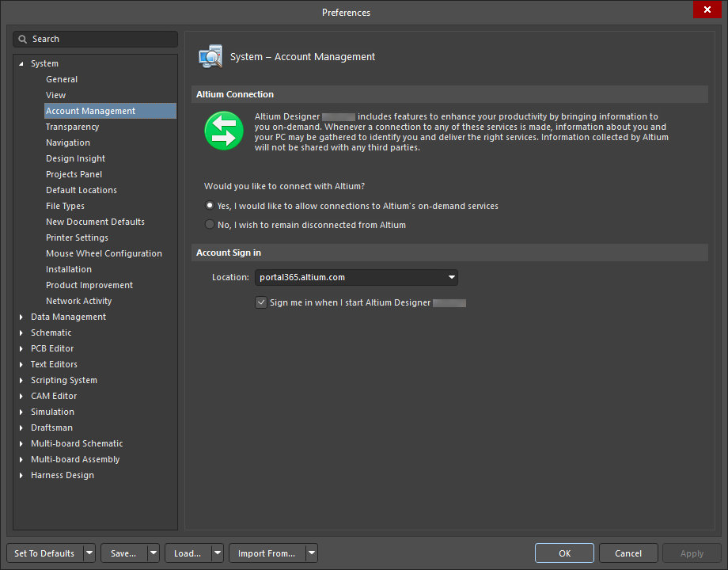728x570 pixels.
Task: Open the Save dropdown arrow
Action: point(154,553)
